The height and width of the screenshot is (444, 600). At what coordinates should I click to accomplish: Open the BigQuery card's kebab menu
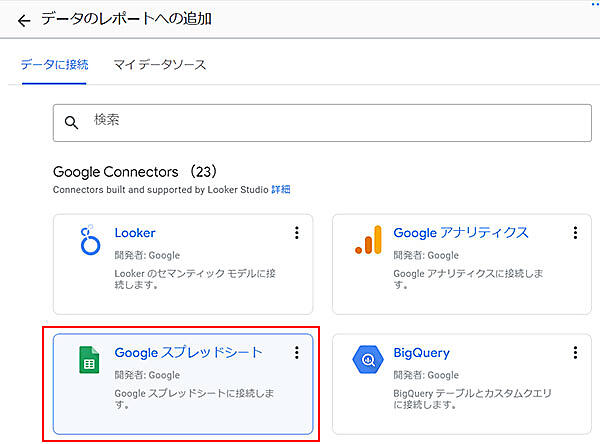(575, 353)
